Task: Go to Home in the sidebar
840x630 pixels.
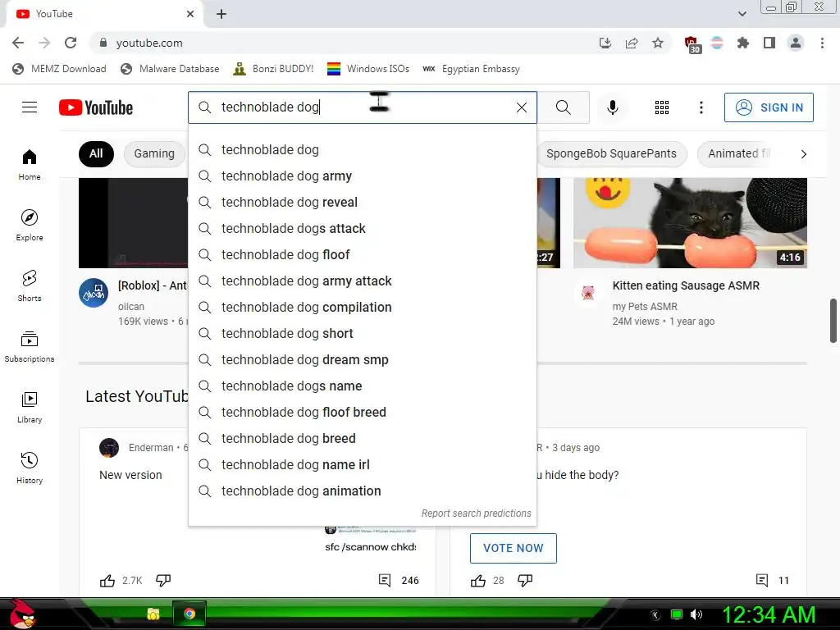Action: [x=30, y=165]
